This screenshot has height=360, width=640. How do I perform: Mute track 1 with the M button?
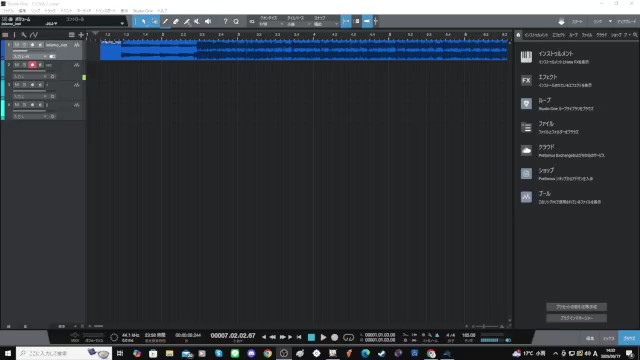[17, 45]
